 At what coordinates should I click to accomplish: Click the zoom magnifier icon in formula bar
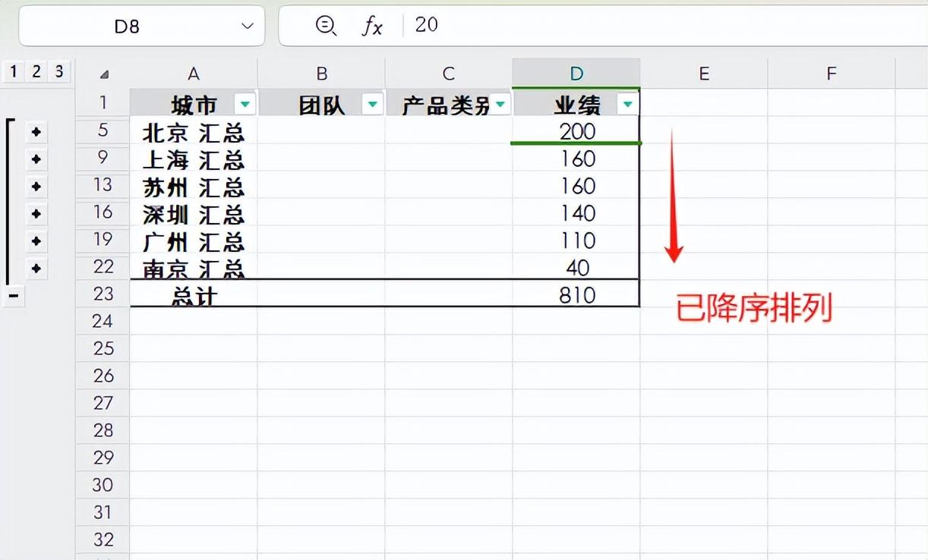click(x=326, y=26)
